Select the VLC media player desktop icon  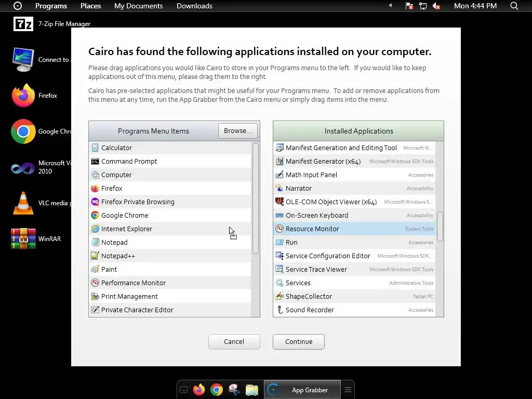41,203
